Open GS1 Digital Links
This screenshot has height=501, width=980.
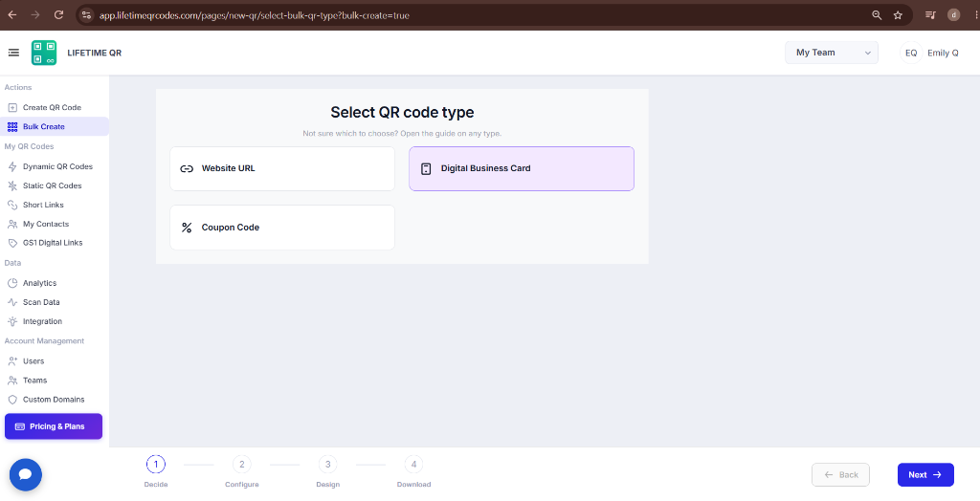point(55,243)
